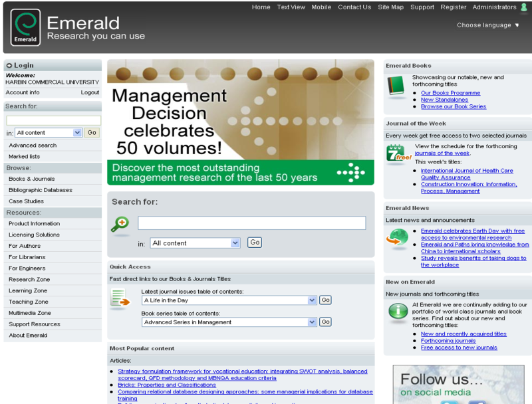Viewport: 532px width, 404px height.
Task: Click the 7 free calendar icon
Action: (x=398, y=153)
